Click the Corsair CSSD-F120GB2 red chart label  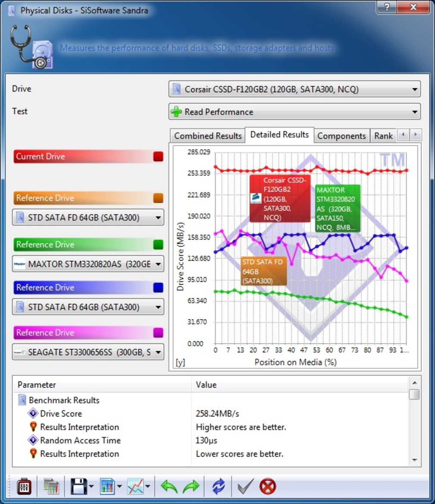(280, 199)
